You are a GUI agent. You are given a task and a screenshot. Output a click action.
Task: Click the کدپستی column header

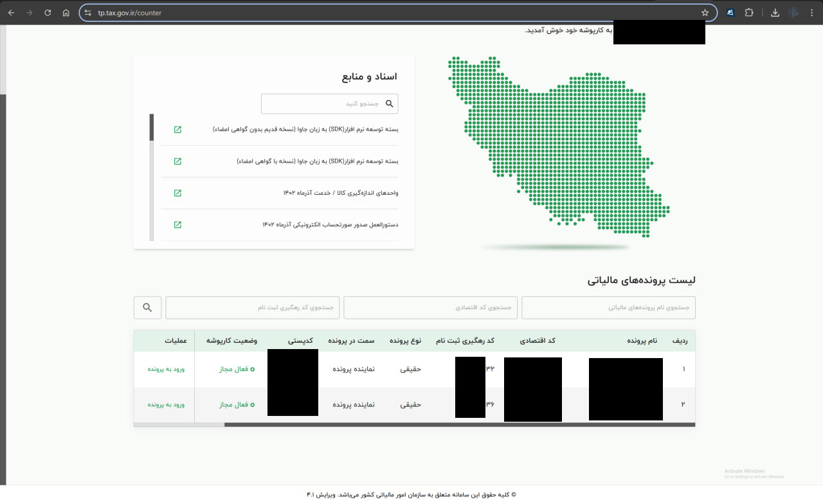tap(300, 341)
